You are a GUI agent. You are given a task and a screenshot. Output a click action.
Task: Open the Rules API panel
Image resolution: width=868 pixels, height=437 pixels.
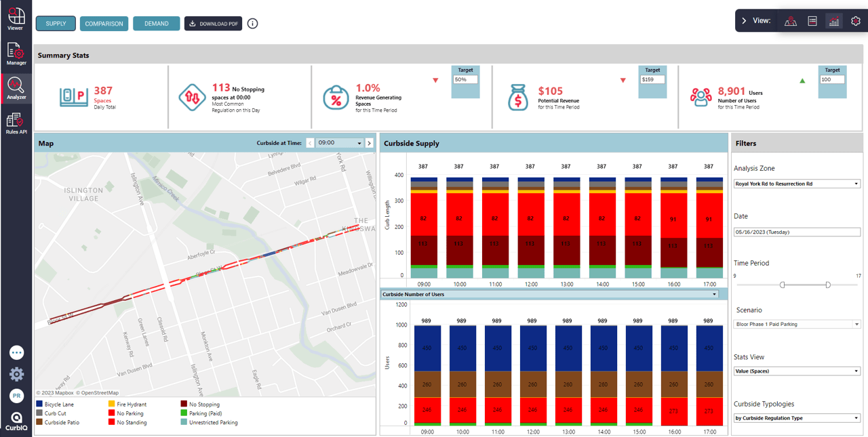click(x=15, y=122)
